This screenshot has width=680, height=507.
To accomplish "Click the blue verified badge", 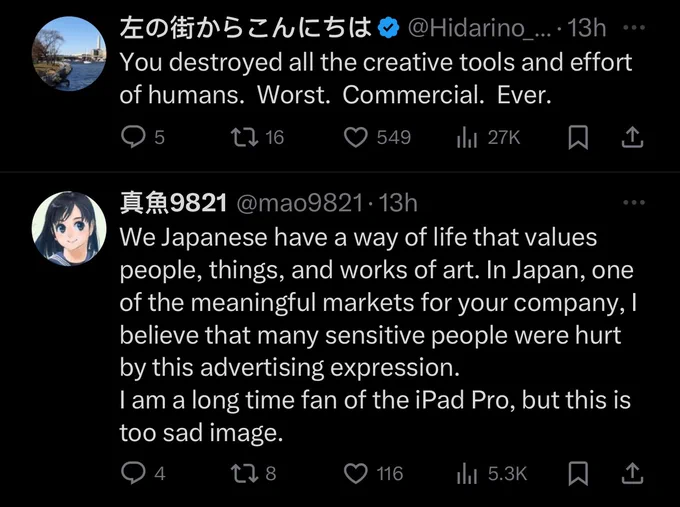I will [x=389, y=28].
